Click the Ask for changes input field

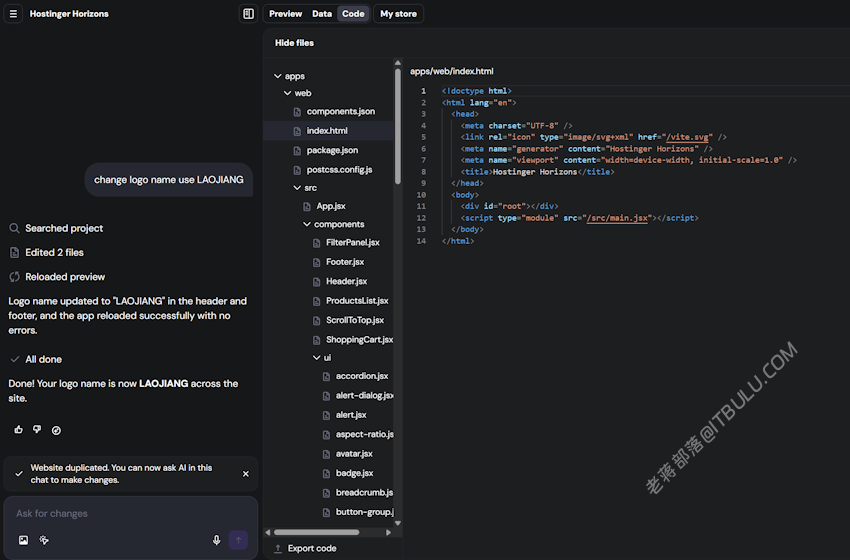(130, 513)
